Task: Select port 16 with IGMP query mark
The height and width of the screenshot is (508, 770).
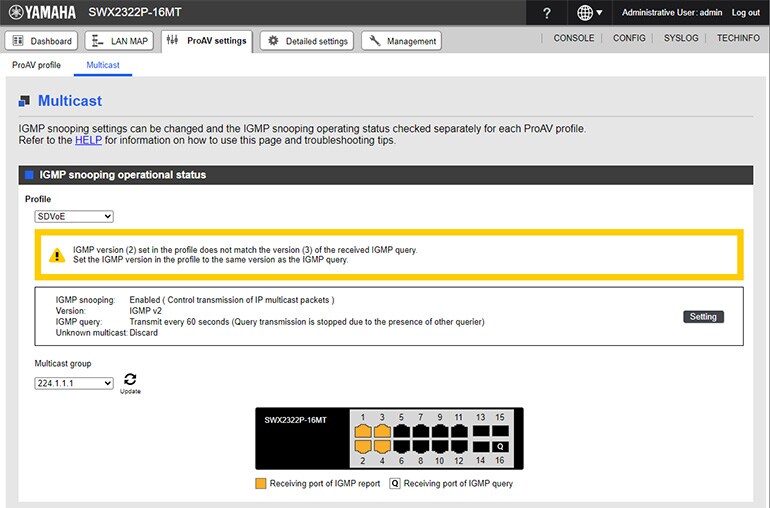Action: tap(500, 447)
